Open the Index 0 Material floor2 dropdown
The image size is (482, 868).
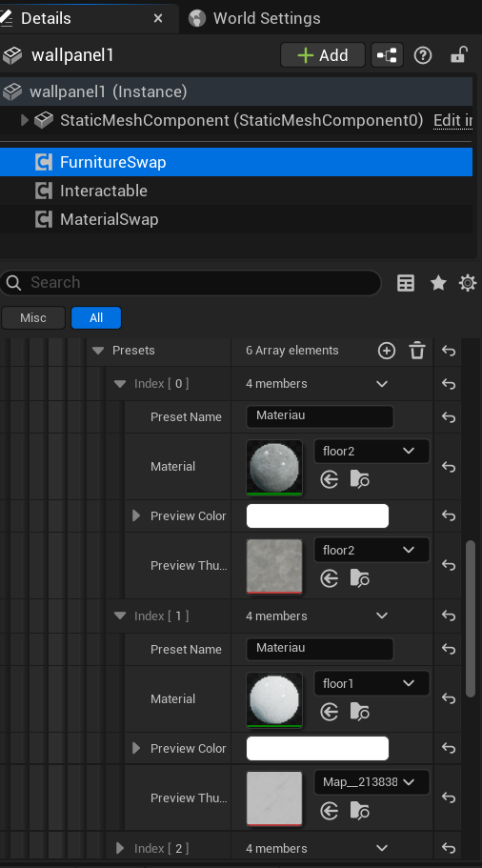coord(372,452)
